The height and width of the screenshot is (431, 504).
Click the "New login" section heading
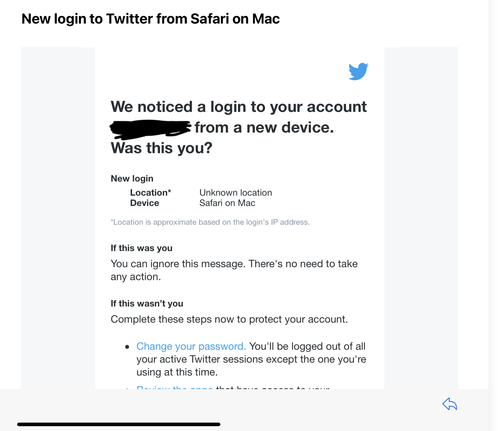pos(132,178)
